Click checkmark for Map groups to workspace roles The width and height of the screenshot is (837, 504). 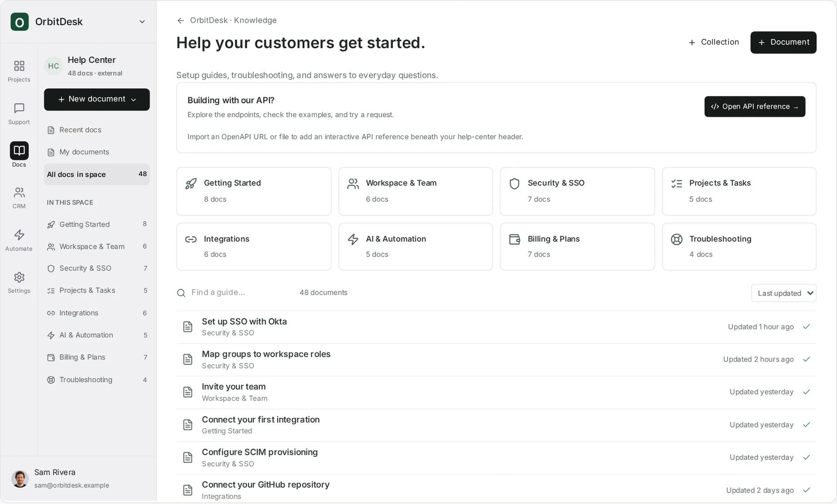coord(806,359)
